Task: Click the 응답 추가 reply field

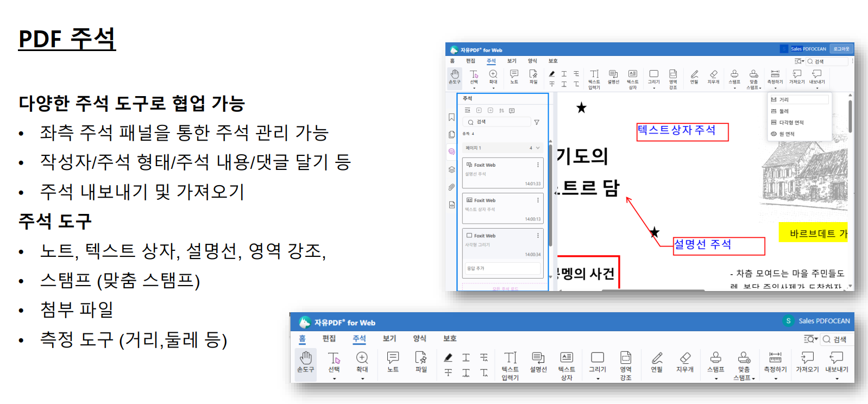Action: click(x=502, y=268)
